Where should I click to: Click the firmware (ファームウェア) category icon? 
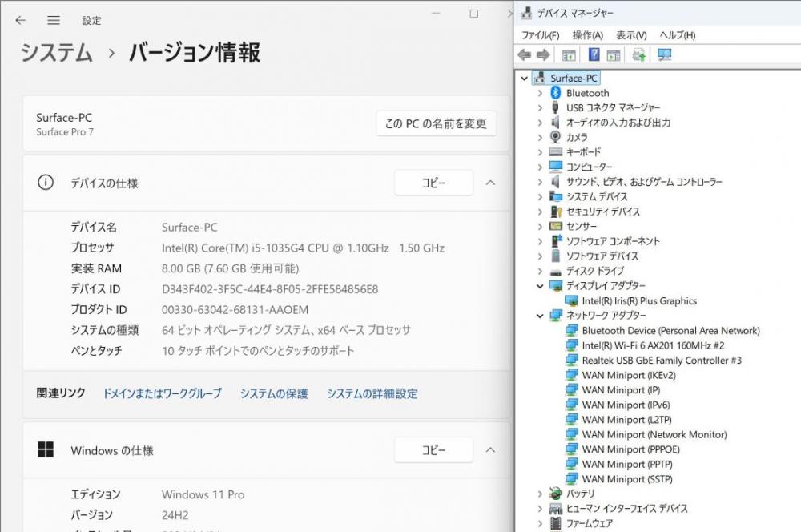coord(555,523)
